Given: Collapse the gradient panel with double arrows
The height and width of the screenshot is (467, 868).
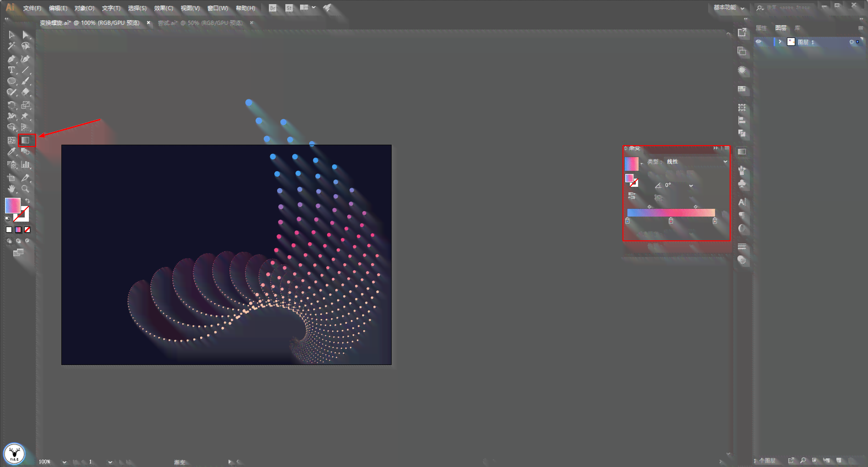Looking at the screenshot, I should point(715,148).
